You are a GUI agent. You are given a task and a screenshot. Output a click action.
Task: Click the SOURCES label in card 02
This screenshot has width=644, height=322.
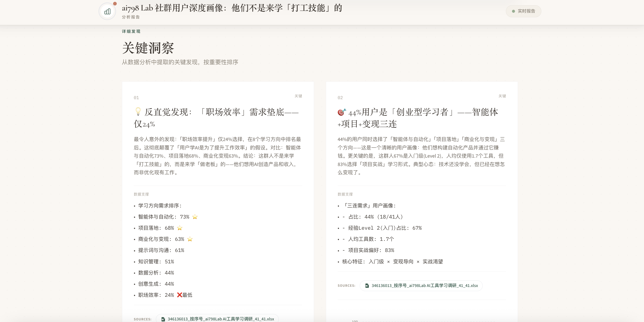[346, 286]
